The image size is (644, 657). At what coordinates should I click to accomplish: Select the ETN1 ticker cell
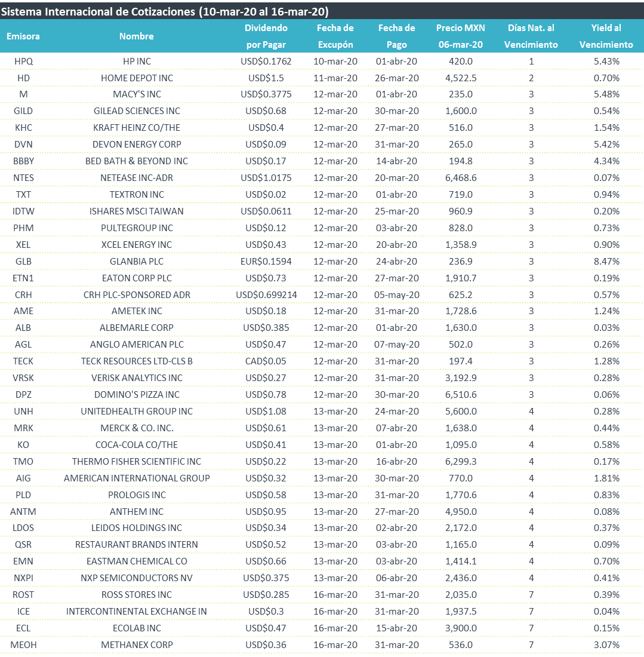[23, 278]
